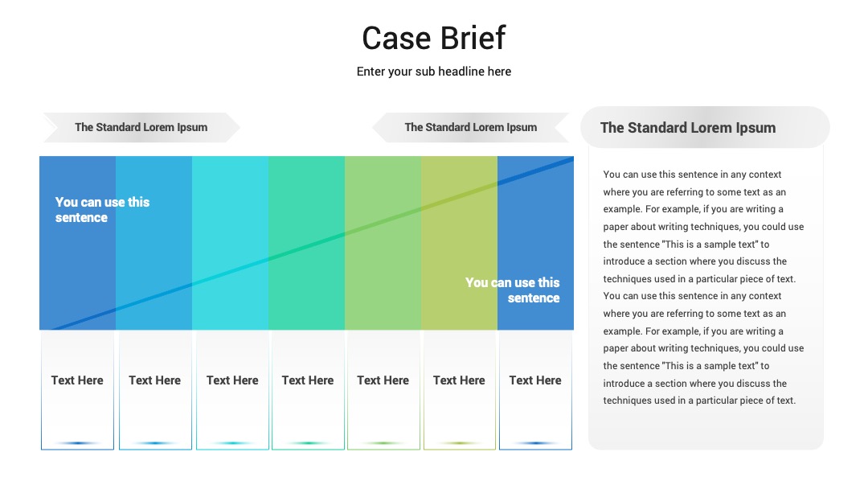Select the olive green sixth column stripe
This screenshot has height=489, width=868.
click(x=460, y=243)
